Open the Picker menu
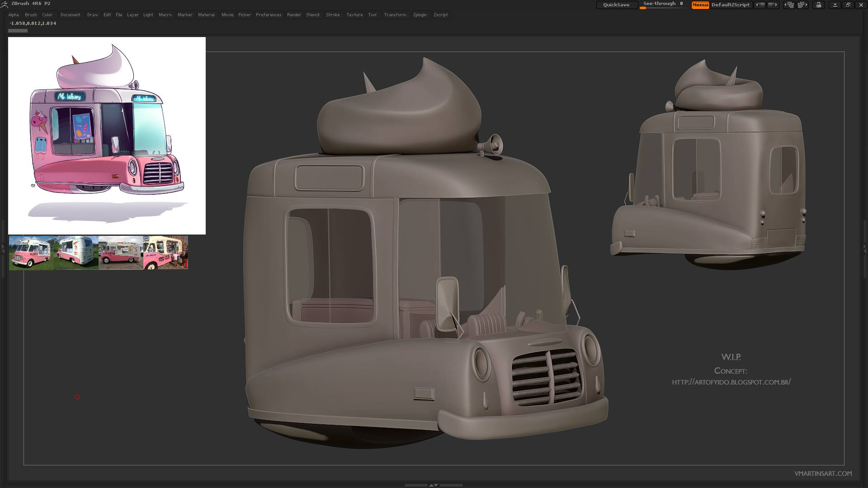Screen dimensions: 868x488 click(x=245, y=15)
